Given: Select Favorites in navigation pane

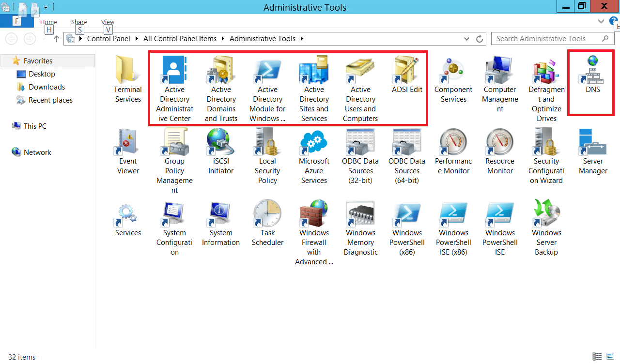Looking at the screenshot, I should coord(47,61).
